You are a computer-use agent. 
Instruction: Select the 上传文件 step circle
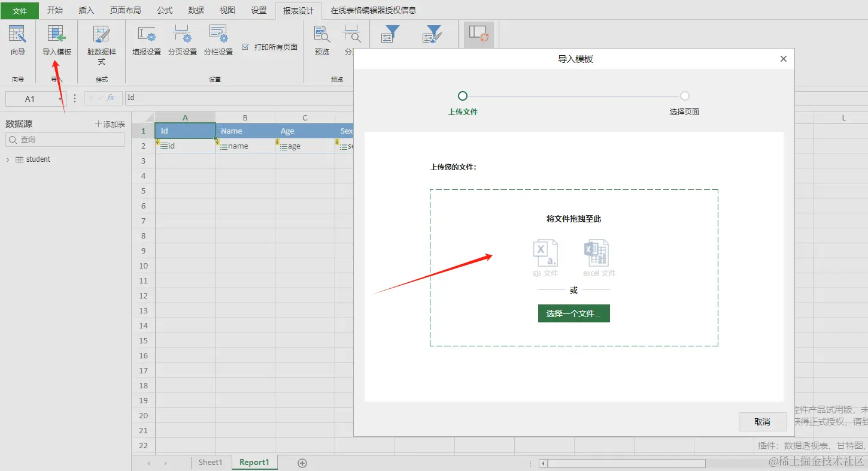[x=462, y=96]
